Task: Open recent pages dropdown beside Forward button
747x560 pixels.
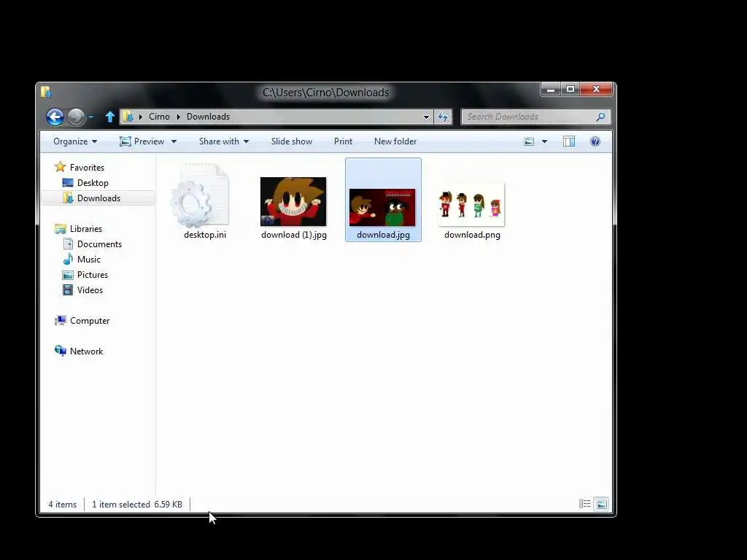Action: coord(90,117)
